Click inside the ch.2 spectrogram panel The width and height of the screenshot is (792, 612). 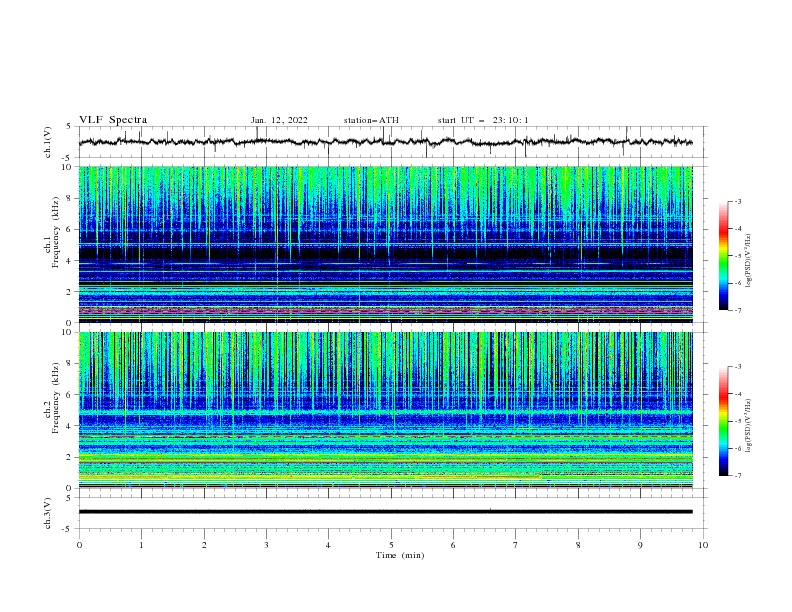click(386, 410)
